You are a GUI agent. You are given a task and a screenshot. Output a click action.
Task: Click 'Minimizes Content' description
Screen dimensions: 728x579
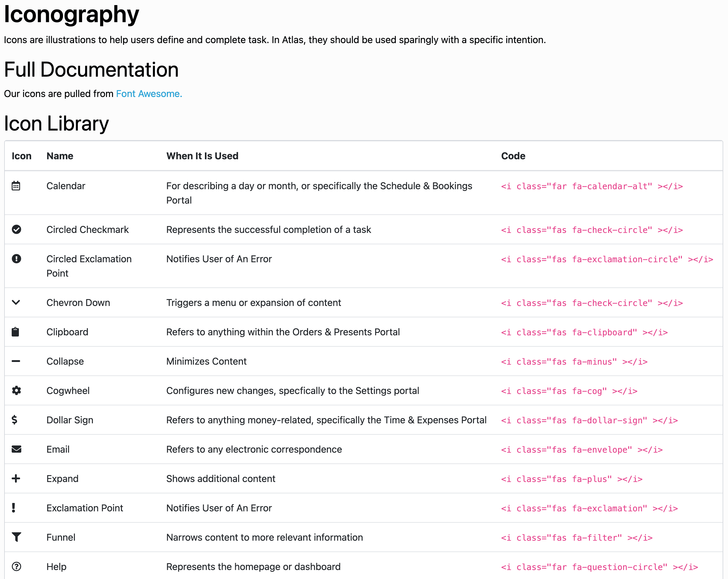point(206,362)
